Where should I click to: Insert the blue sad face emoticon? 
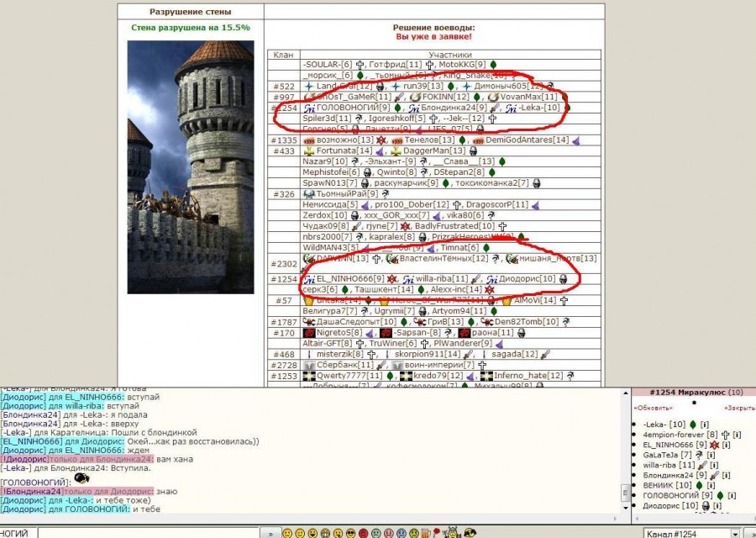tap(402, 533)
